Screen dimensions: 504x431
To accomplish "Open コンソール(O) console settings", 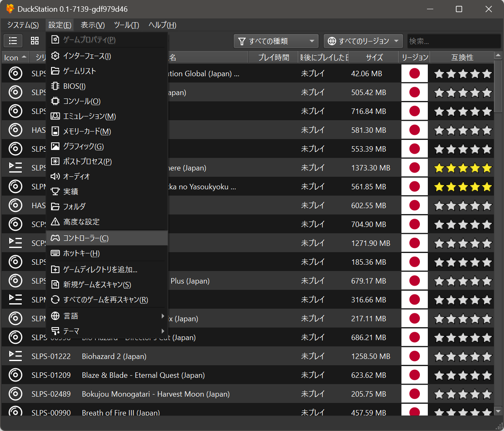I will click(107, 101).
